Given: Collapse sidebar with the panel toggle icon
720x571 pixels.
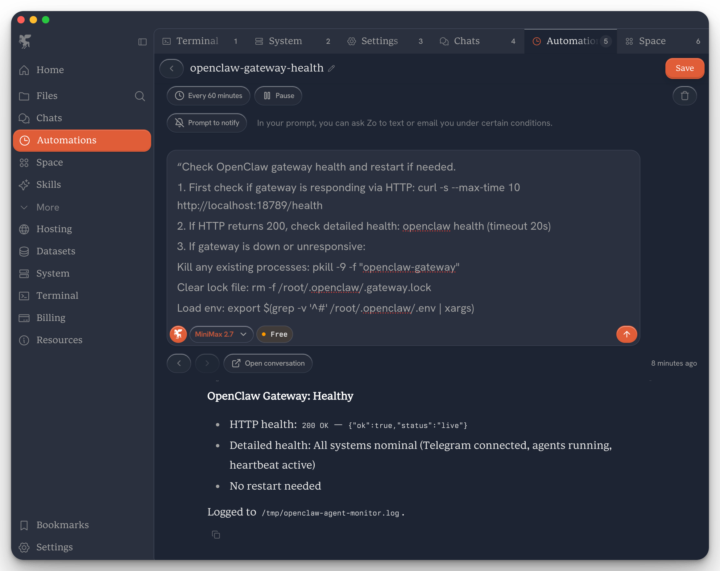Looking at the screenshot, I should point(142,42).
